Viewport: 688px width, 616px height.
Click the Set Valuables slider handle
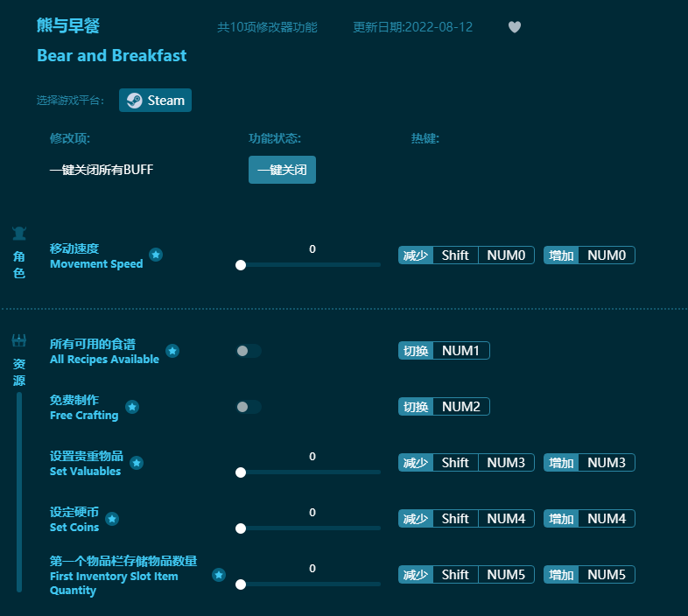pos(241,472)
